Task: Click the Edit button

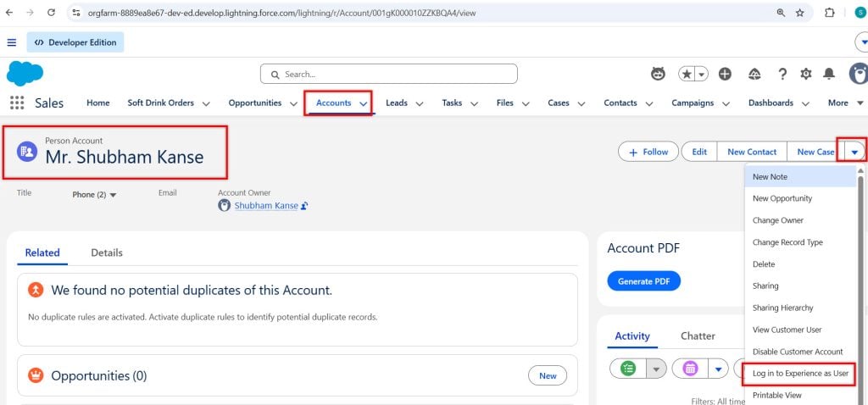Action: click(699, 152)
